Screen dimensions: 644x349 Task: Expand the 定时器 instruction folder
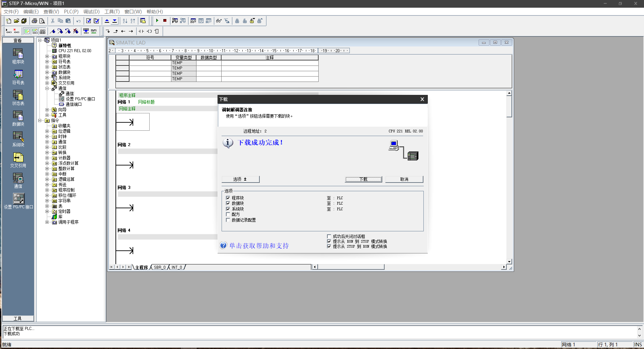47,212
